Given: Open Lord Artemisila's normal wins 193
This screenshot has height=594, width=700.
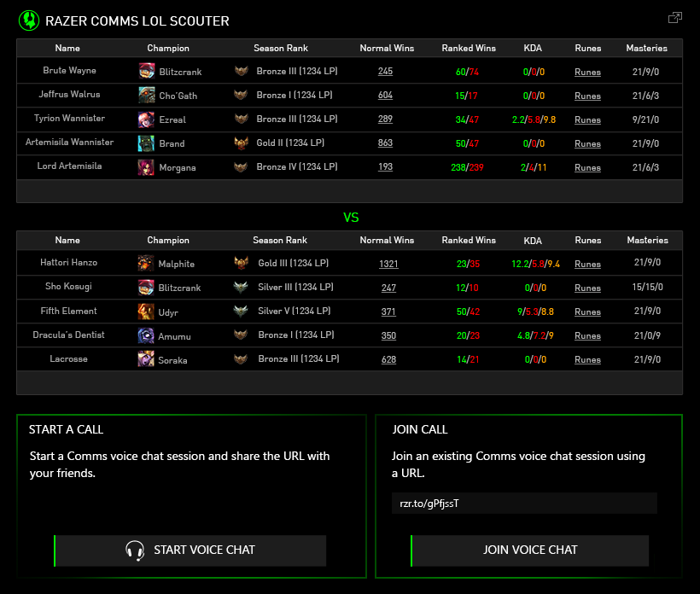Looking at the screenshot, I should tap(385, 167).
